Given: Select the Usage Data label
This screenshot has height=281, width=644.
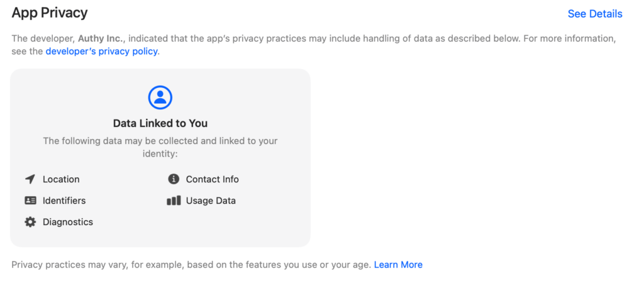Looking at the screenshot, I should click(211, 201).
